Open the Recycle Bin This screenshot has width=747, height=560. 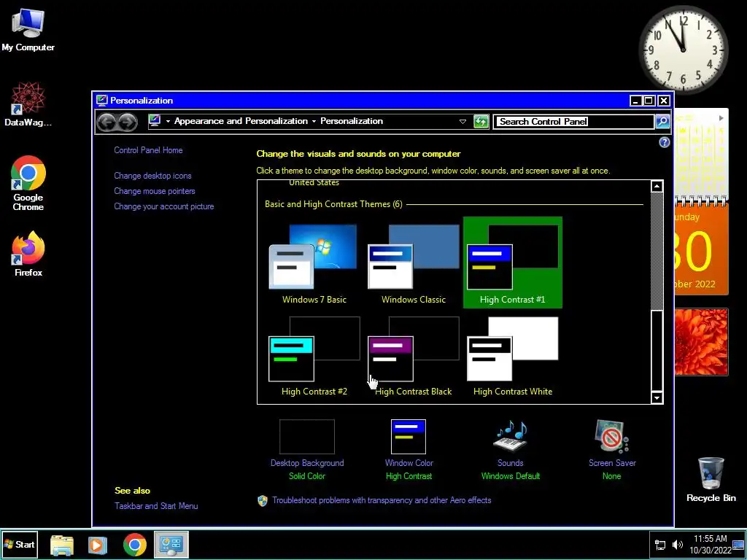[711, 480]
